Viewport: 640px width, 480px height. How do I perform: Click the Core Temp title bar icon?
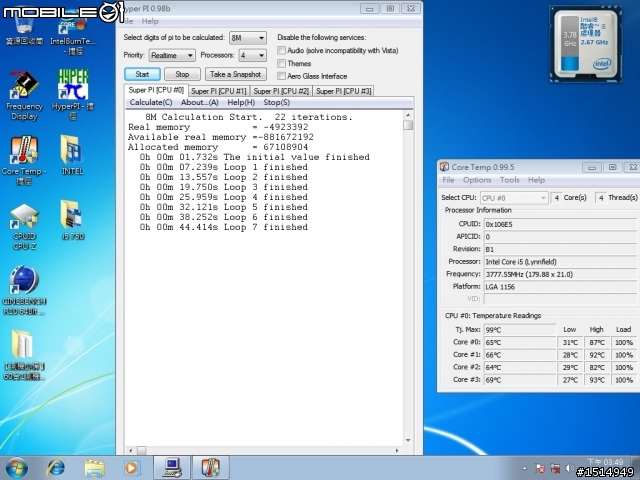click(444, 167)
